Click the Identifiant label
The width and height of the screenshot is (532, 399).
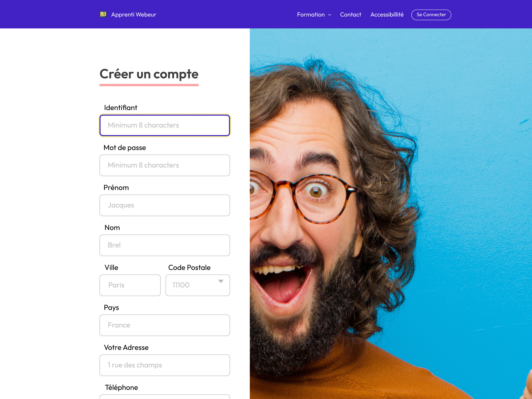click(x=120, y=108)
